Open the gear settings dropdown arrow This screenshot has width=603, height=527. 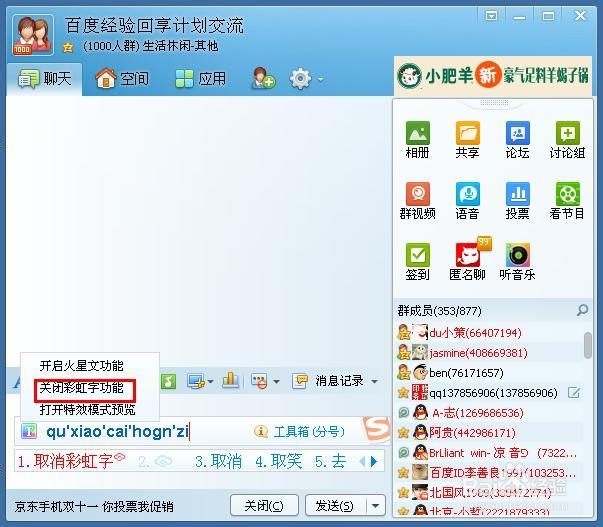coord(320,80)
